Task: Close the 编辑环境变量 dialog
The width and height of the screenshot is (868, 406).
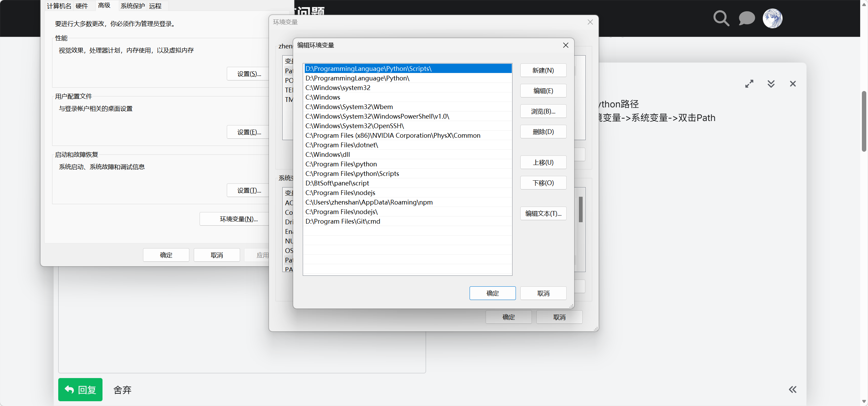Action: click(x=566, y=45)
